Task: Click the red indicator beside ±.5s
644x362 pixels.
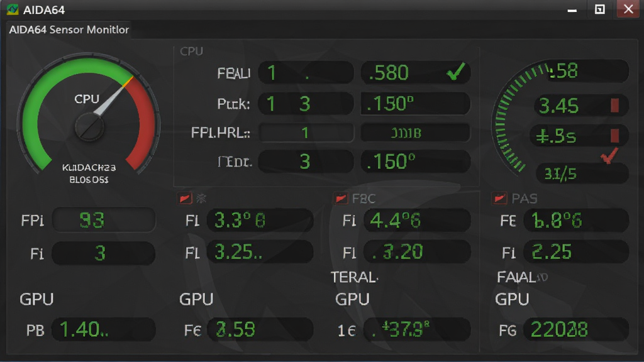Action: pos(614,136)
